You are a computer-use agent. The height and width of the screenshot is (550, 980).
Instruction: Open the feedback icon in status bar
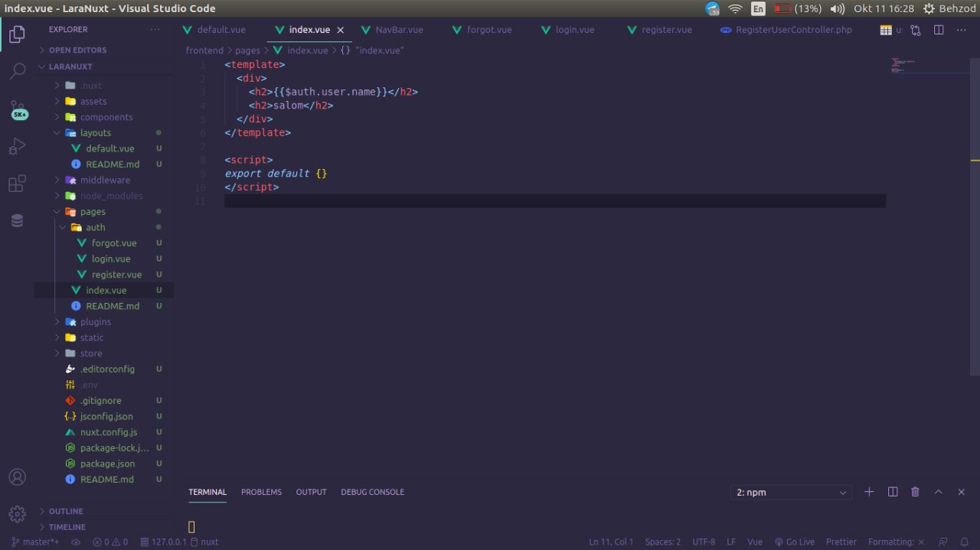tap(943, 542)
